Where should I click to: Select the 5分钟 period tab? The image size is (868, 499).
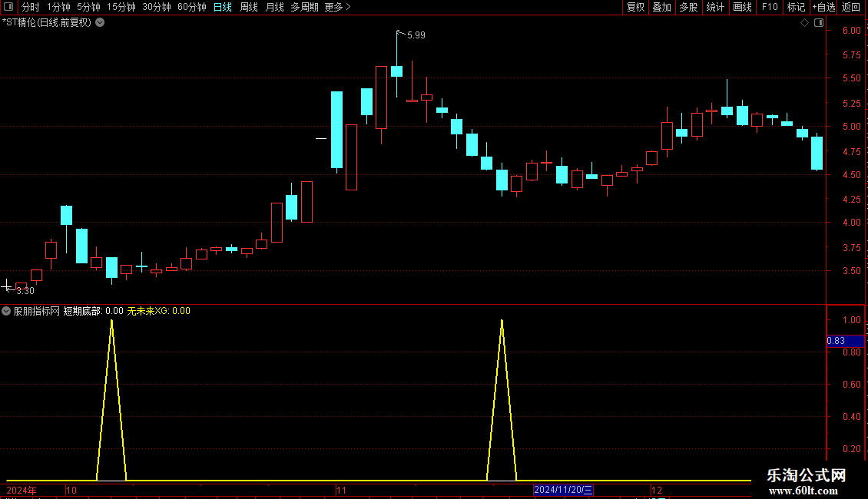[x=88, y=7]
